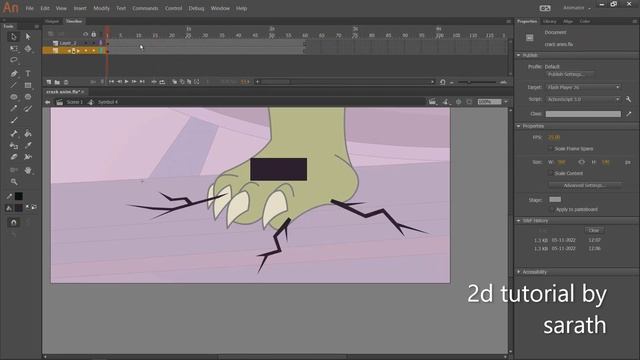640x360 pixels.
Task: Open the Target Flash Player dropdown
Action: point(583,87)
